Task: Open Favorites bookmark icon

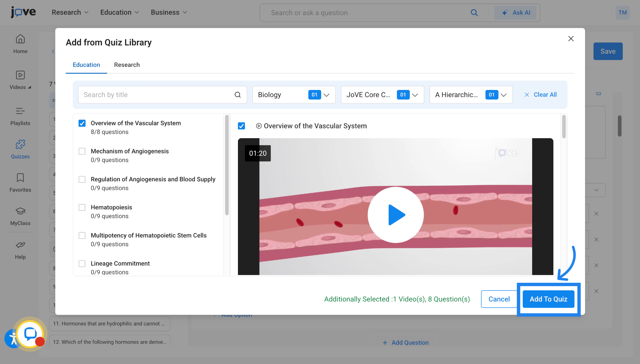Action: (x=20, y=178)
